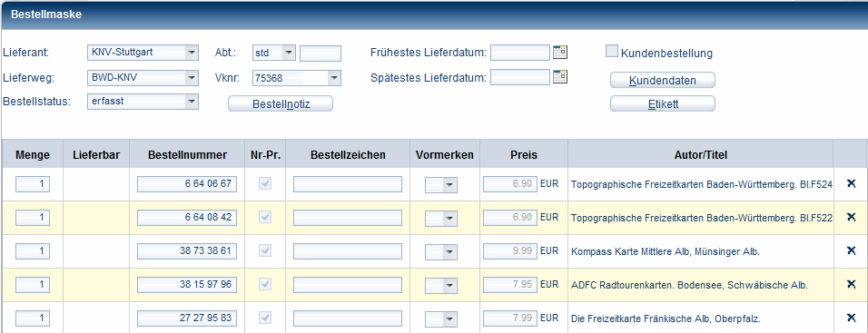This screenshot has width=868, height=333.
Task: Toggle Nr-Pr. checkbox for 38 73 38 61
Action: pyautogui.click(x=266, y=251)
